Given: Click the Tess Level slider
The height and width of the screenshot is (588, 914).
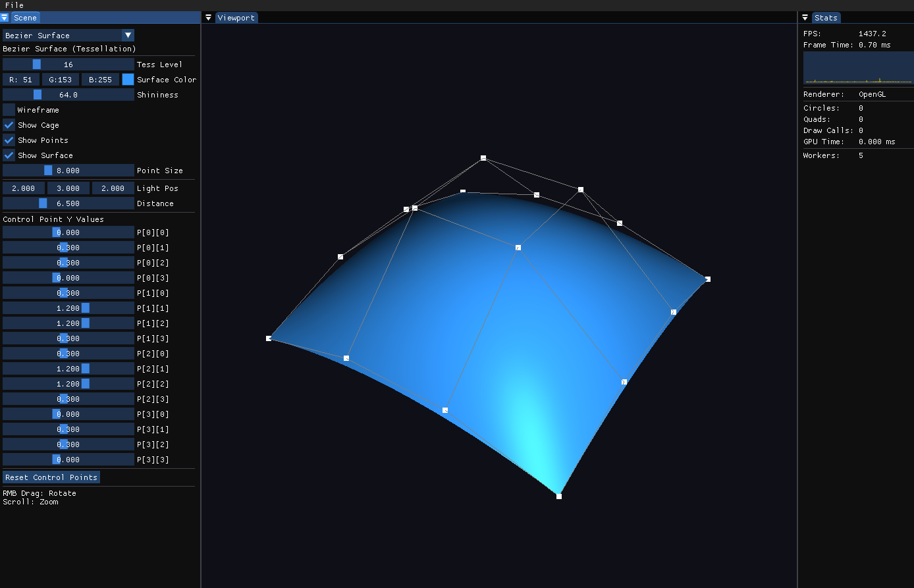Looking at the screenshot, I should pos(68,65).
